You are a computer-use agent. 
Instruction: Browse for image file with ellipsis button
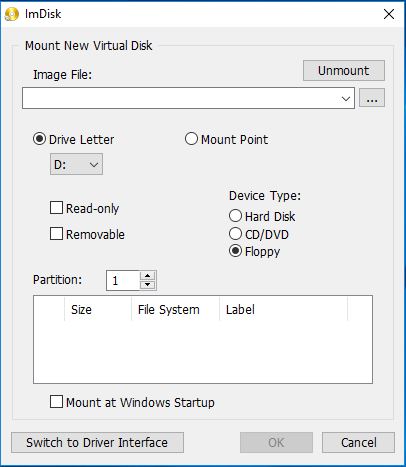[372, 98]
